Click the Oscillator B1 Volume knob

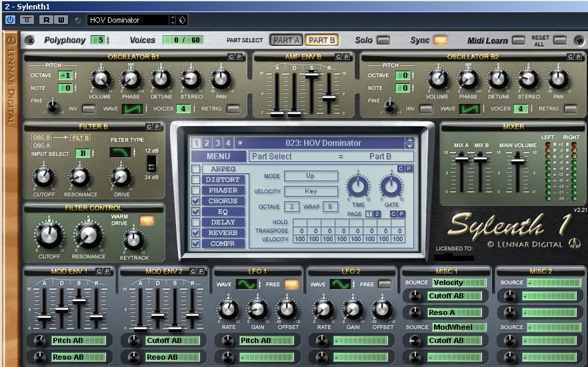pyautogui.click(x=101, y=79)
